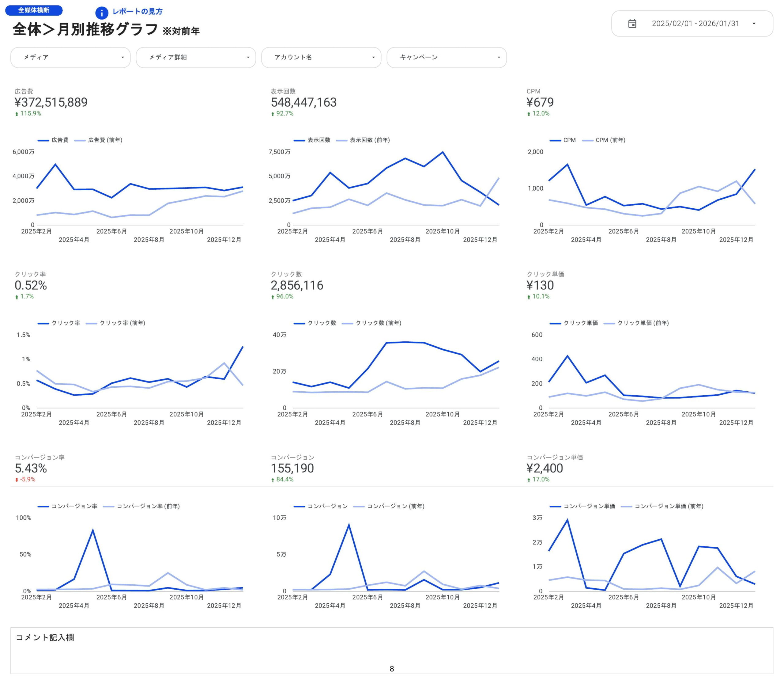This screenshot has width=784, height=680.
Task: Expand the メディア filter dropdown
Action: [x=70, y=57]
